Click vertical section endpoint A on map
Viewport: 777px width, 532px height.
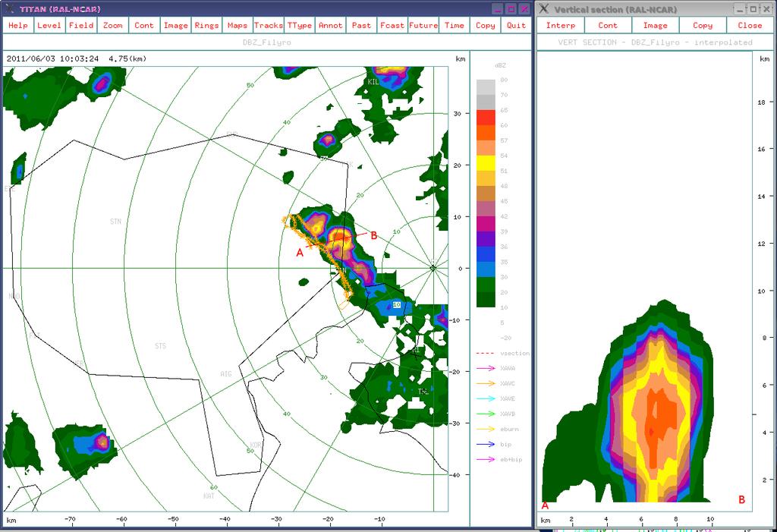coord(299,253)
